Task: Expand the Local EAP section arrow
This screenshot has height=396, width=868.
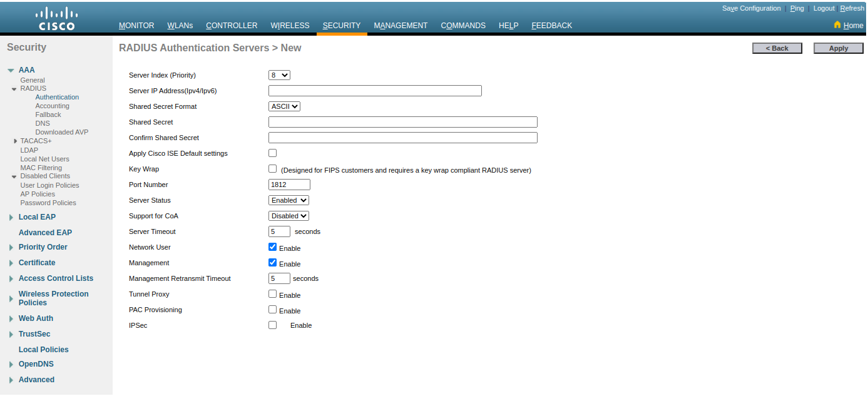Action: (x=11, y=218)
